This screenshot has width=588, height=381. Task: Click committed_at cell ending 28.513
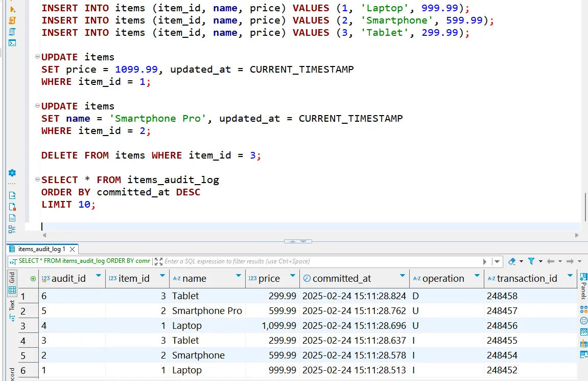[x=355, y=370]
